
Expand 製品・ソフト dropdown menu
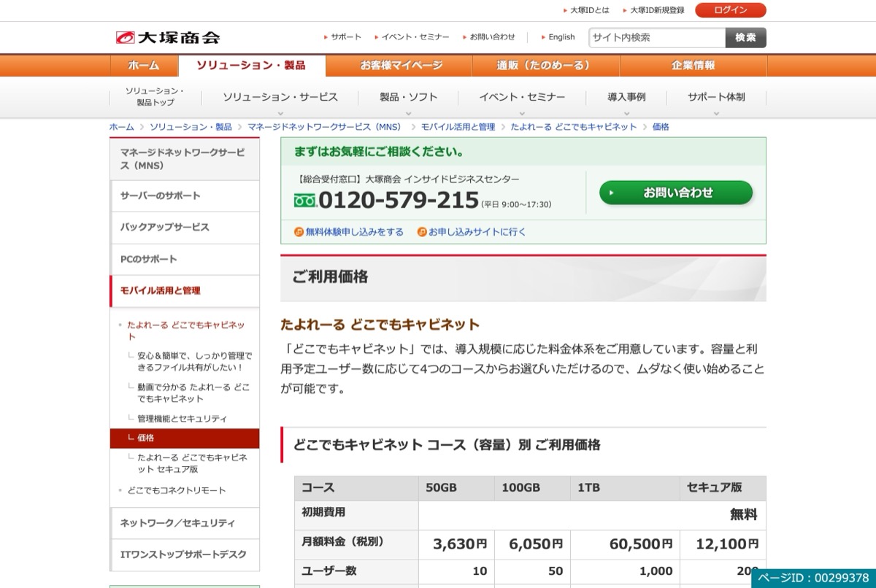[x=409, y=98]
